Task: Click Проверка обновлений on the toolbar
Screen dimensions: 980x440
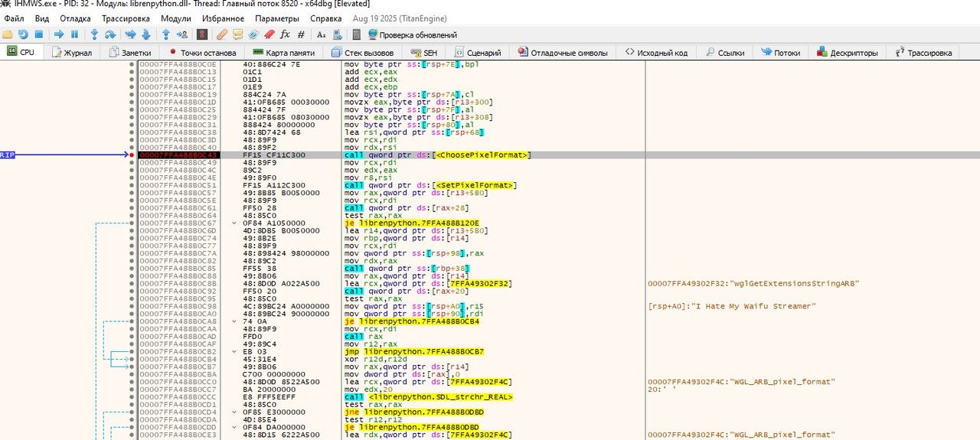Action: (x=413, y=34)
